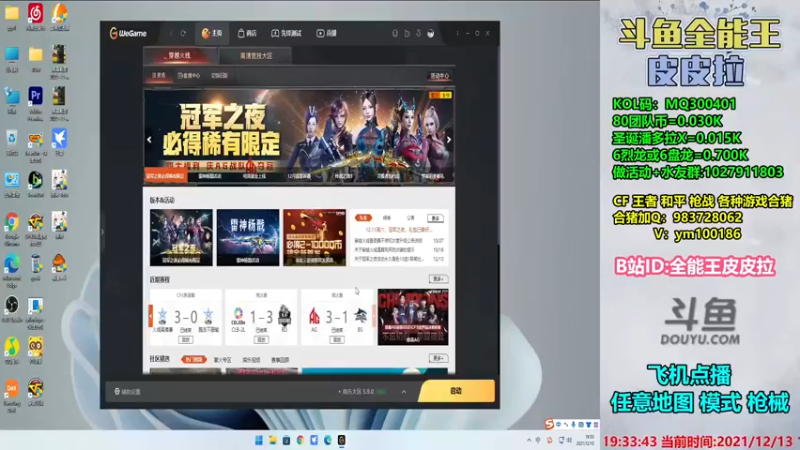Open Windows Start menu on taskbar
The width and height of the screenshot is (800, 450).
259,440
